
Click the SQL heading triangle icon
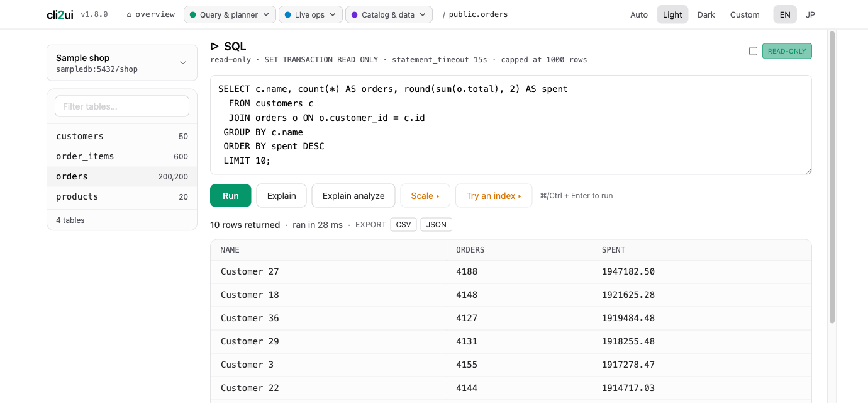tap(214, 46)
